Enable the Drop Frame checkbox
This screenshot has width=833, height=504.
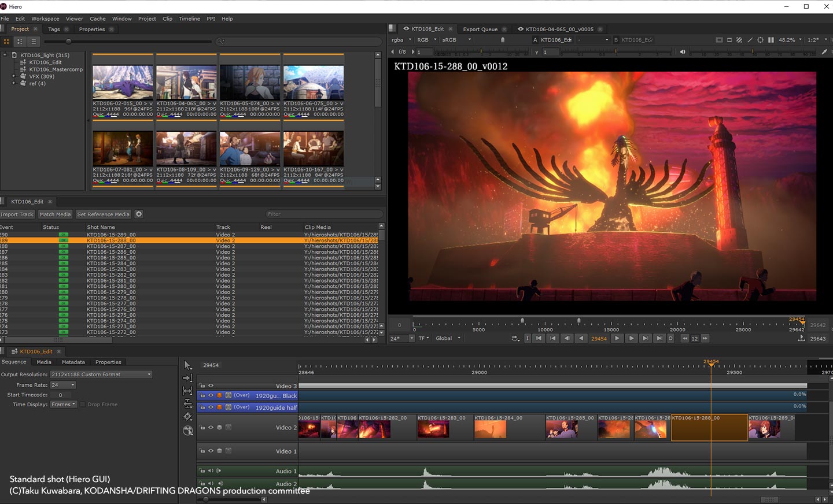click(x=82, y=405)
